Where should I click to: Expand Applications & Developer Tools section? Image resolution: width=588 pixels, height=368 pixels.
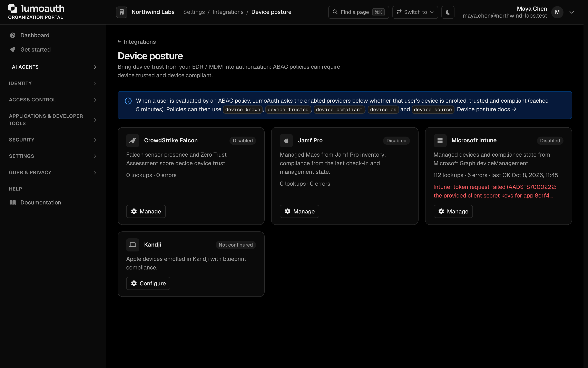(53, 120)
